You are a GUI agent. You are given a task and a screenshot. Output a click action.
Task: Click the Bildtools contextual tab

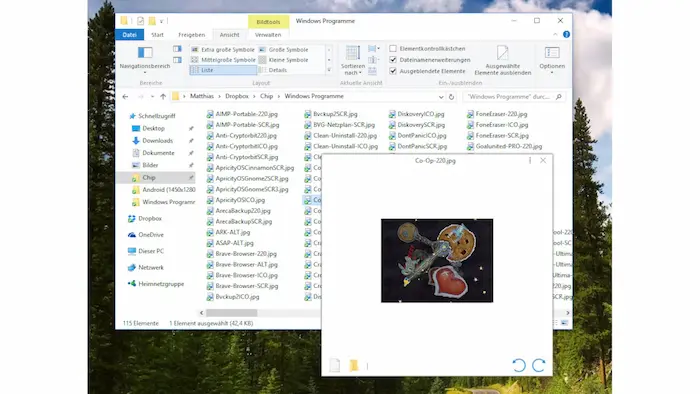[x=268, y=21]
